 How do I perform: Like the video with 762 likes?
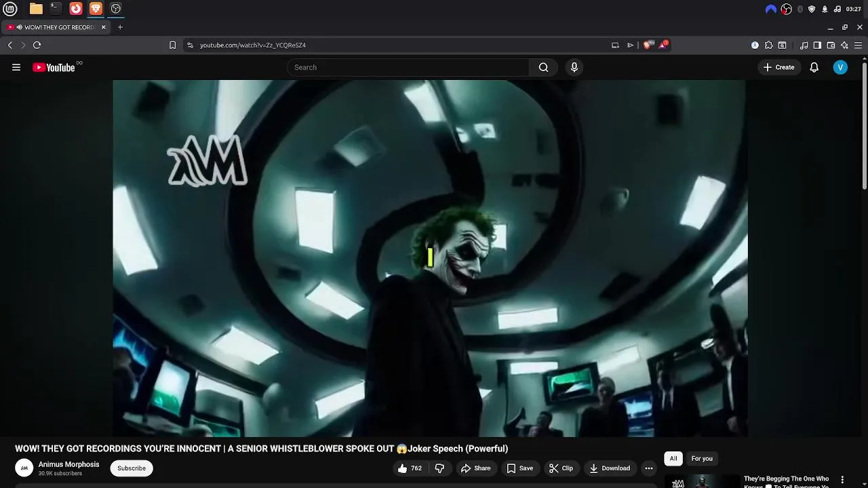410,468
